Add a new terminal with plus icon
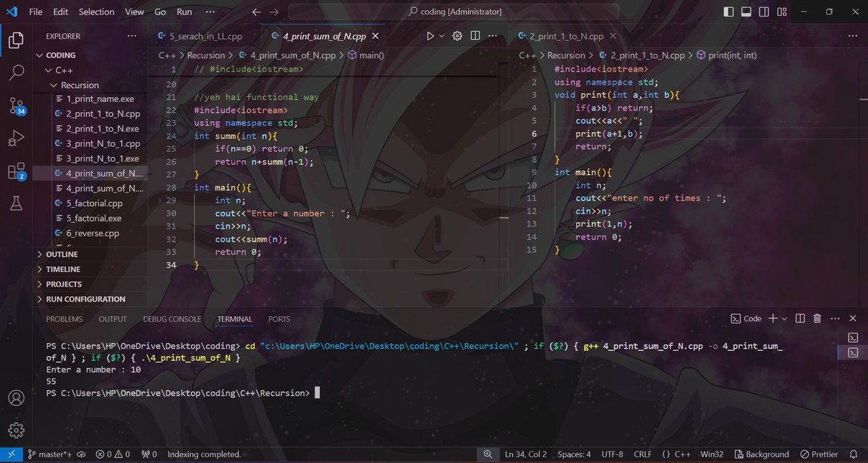This screenshot has width=868, height=463. [x=773, y=318]
